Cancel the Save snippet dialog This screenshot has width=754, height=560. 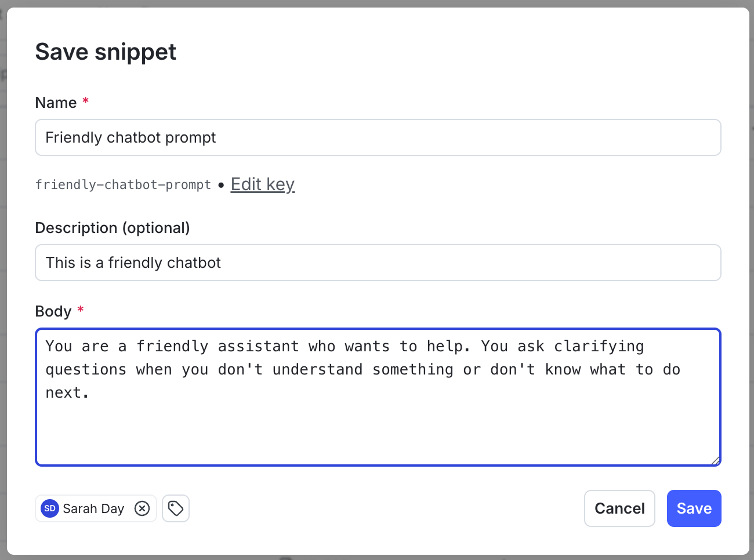point(619,508)
